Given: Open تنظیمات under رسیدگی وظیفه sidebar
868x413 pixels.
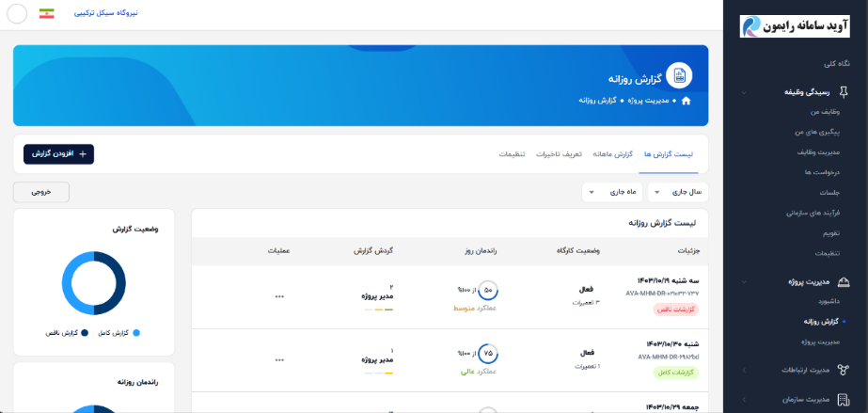Looking at the screenshot, I should (x=828, y=254).
